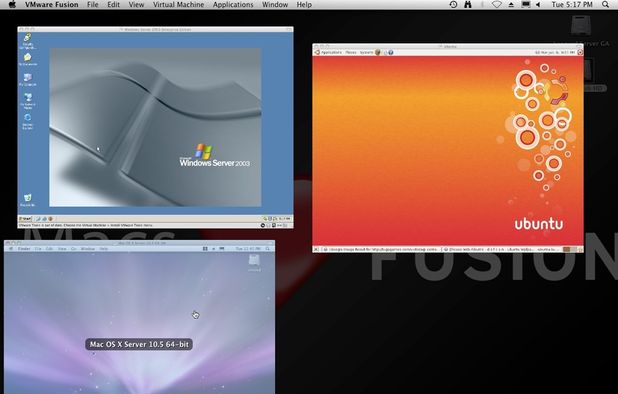Open the Places menu in Ubuntu VM
Screen dimensions: 618x394
coord(351,52)
